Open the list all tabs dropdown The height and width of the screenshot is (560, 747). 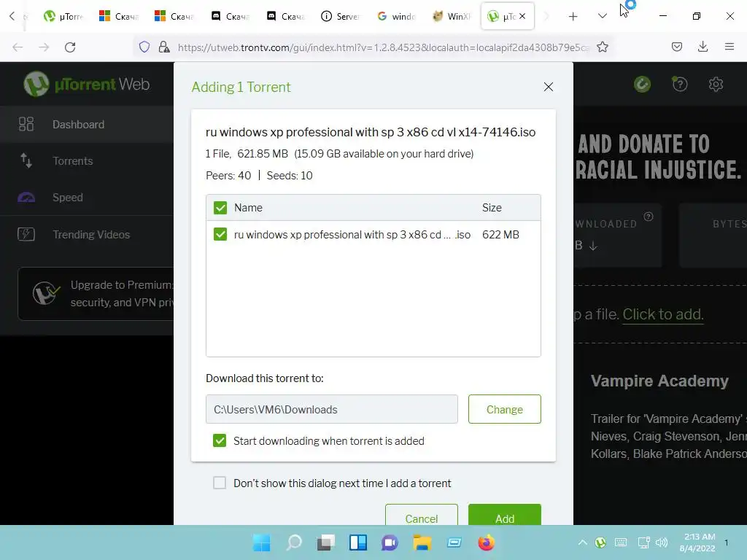pos(602,16)
